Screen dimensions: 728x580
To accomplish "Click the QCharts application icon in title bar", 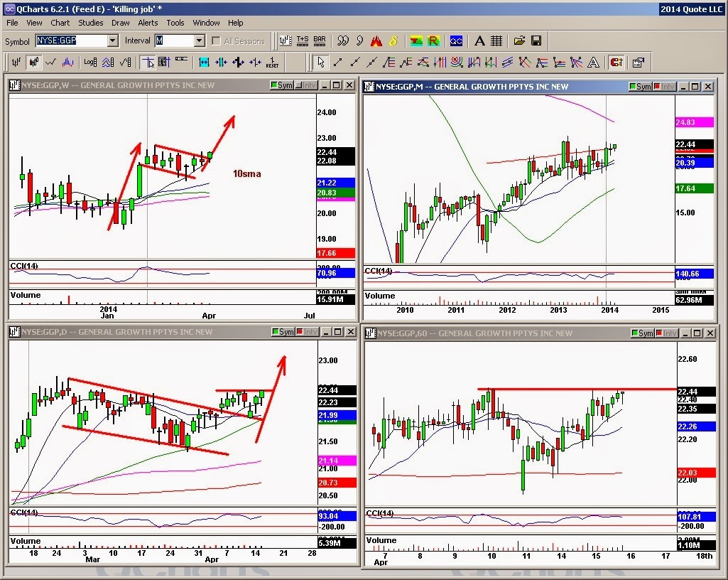I will coord(9,9).
